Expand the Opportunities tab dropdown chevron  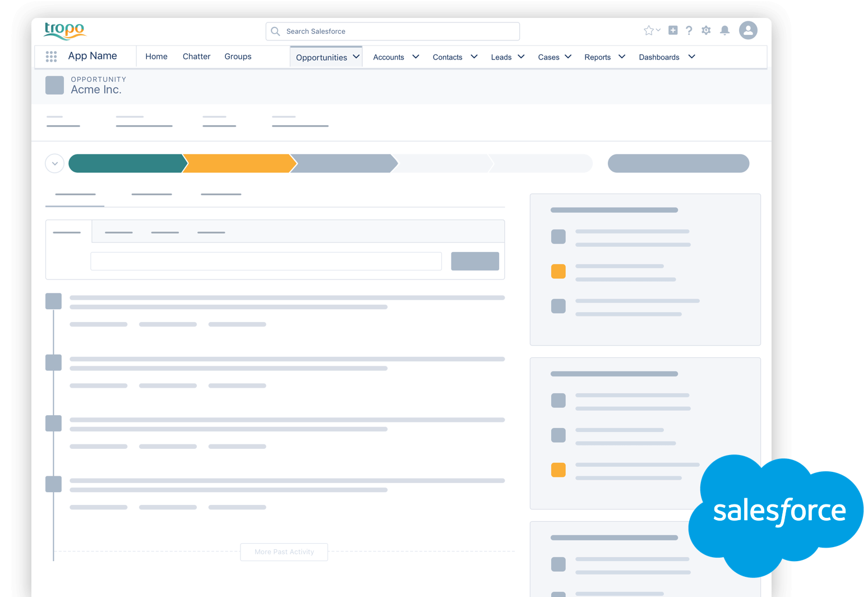coord(356,57)
